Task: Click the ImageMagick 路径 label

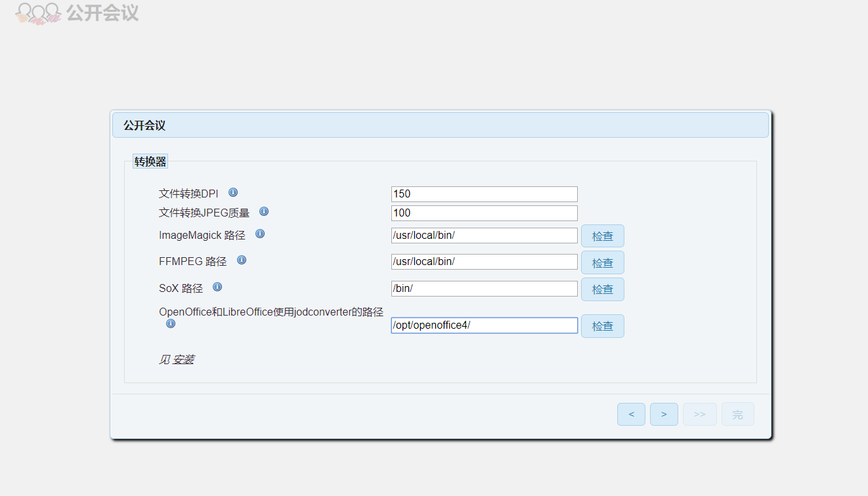Action: click(202, 235)
